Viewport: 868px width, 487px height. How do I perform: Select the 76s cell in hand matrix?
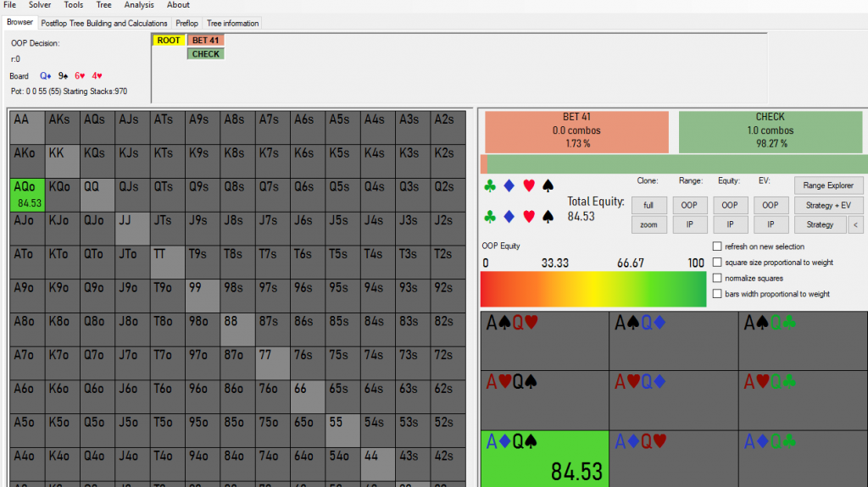[x=307, y=363]
